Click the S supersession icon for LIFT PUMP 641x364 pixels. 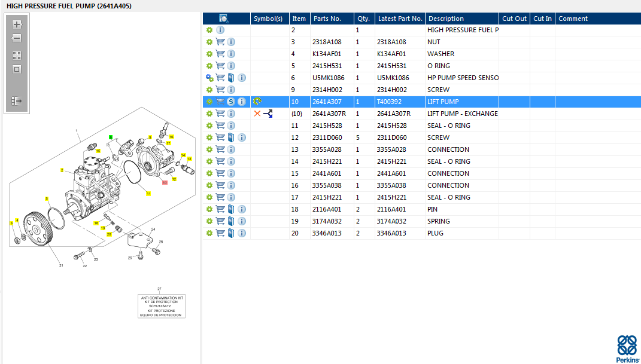231,102
